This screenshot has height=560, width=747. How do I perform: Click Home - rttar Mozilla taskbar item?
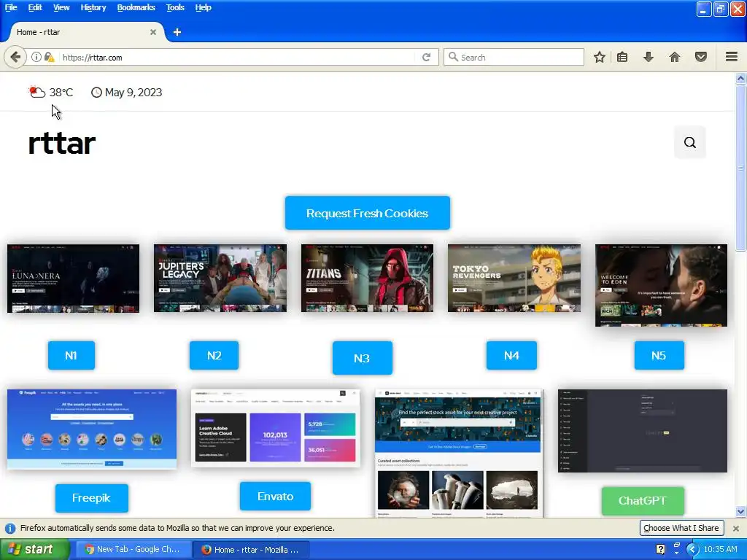click(251, 550)
